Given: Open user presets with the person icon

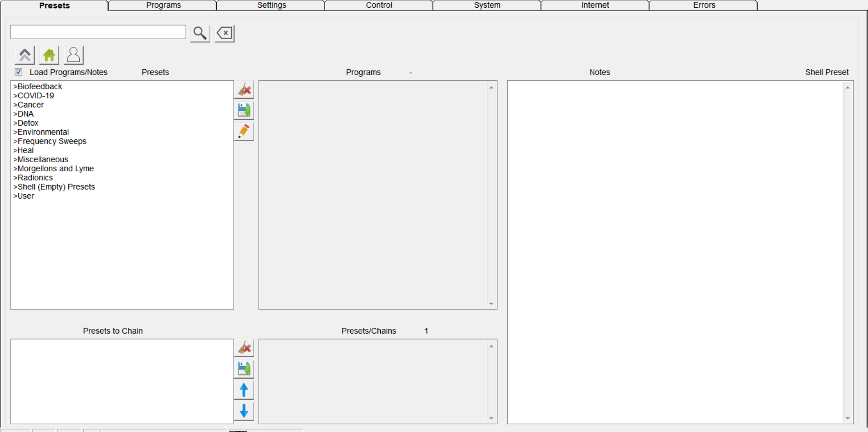Looking at the screenshot, I should [x=73, y=55].
